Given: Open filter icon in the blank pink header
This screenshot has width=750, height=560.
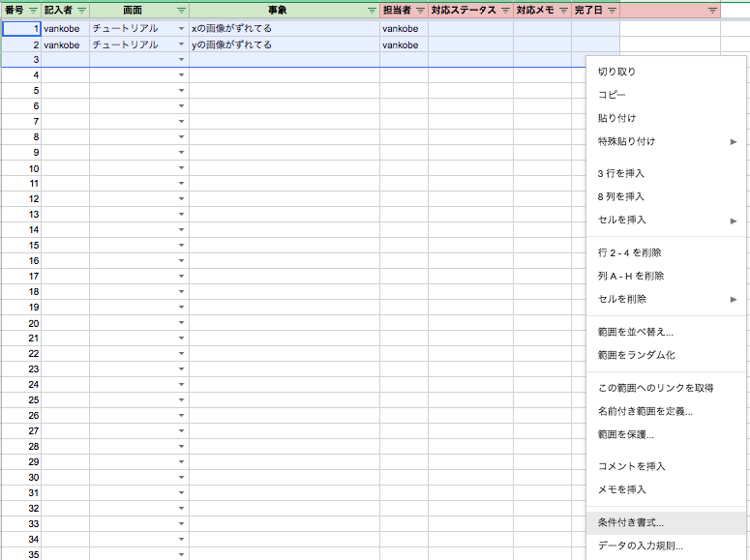Looking at the screenshot, I should (x=712, y=11).
